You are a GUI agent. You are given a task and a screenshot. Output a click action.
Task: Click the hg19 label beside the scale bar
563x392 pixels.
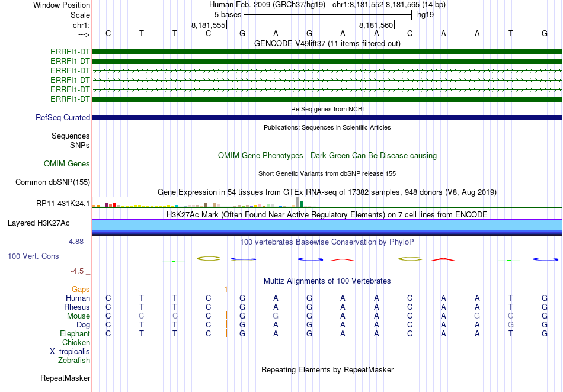(x=426, y=15)
